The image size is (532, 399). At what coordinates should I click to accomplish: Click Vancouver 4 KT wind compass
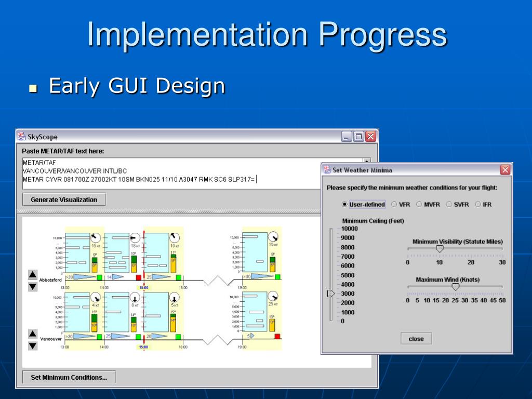pyautogui.click(x=96, y=298)
